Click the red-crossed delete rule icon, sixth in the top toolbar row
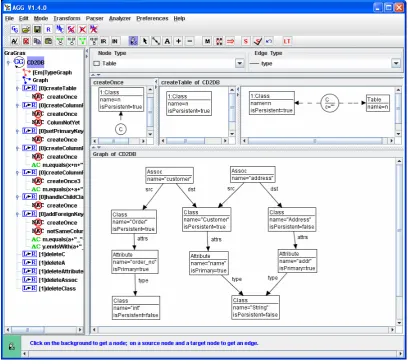408x364 pixels. pyautogui.click(x=71, y=29)
